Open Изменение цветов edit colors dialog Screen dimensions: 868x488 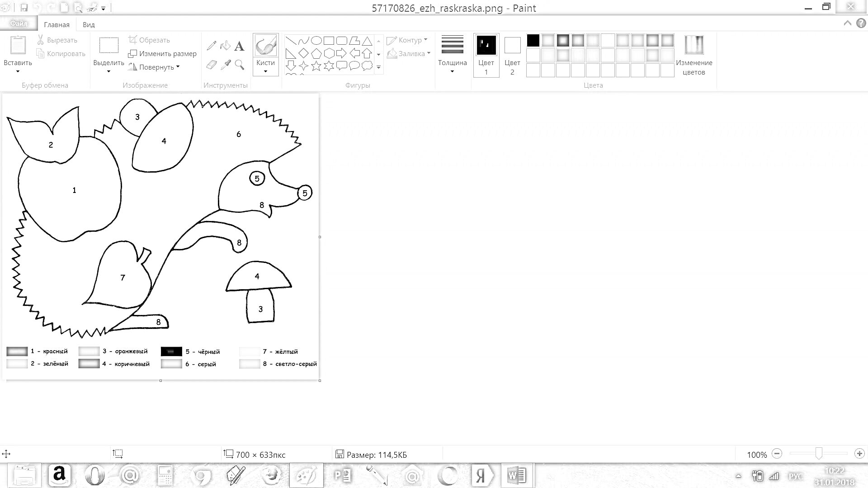point(694,55)
